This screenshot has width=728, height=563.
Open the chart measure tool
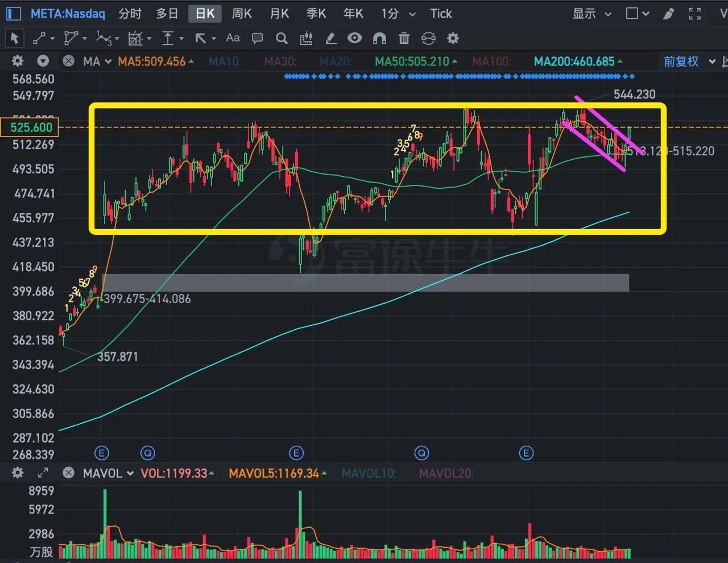[x=306, y=38]
